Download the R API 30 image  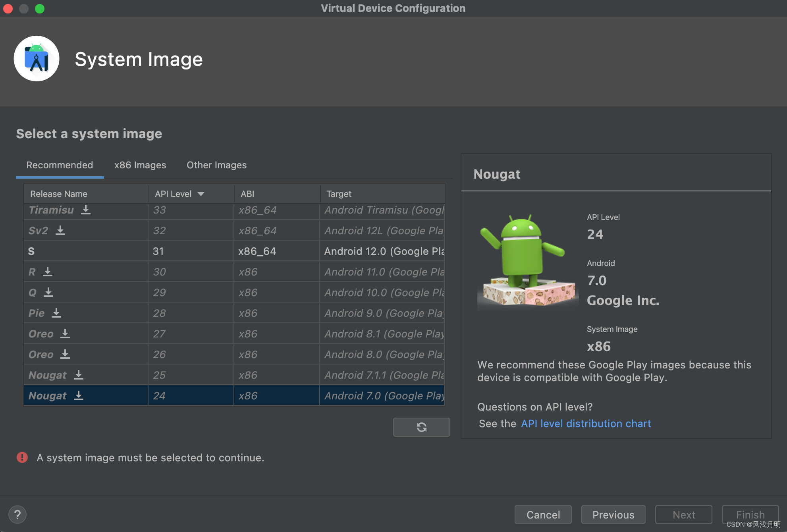[48, 272]
